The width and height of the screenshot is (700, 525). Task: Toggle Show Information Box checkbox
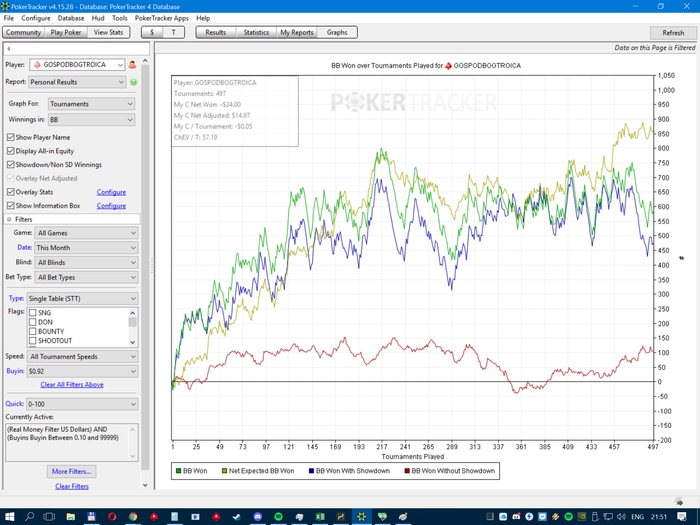click(11, 205)
